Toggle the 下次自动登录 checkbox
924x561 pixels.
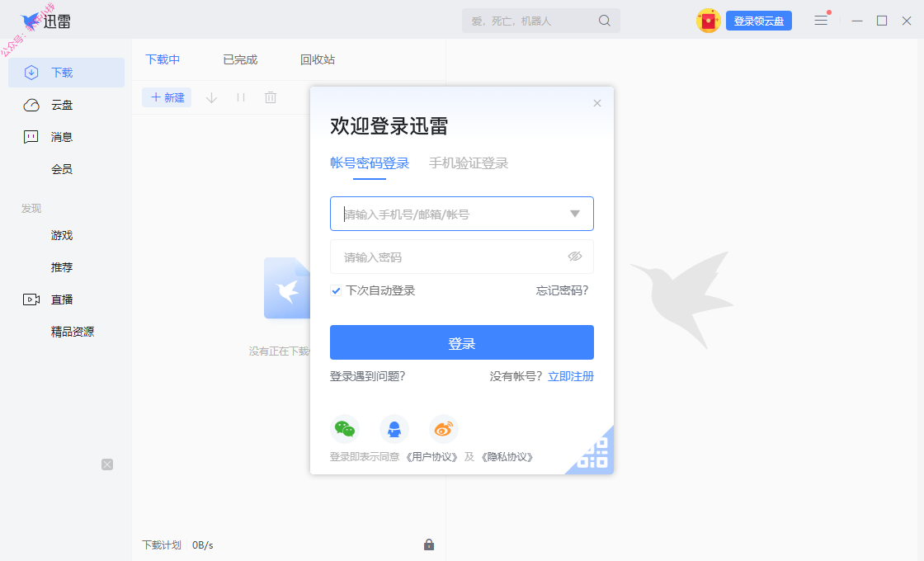click(336, 290)
